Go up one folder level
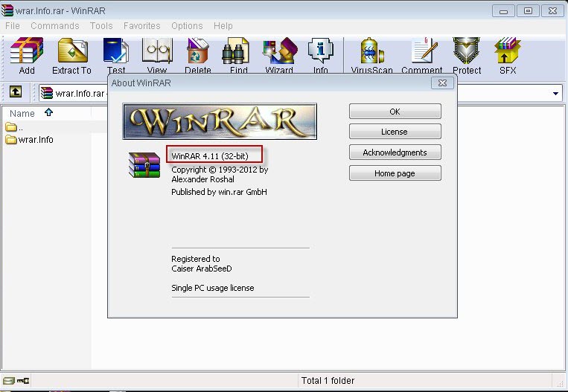This screenshot has height=392, width=568. click(x=16, y=92)
